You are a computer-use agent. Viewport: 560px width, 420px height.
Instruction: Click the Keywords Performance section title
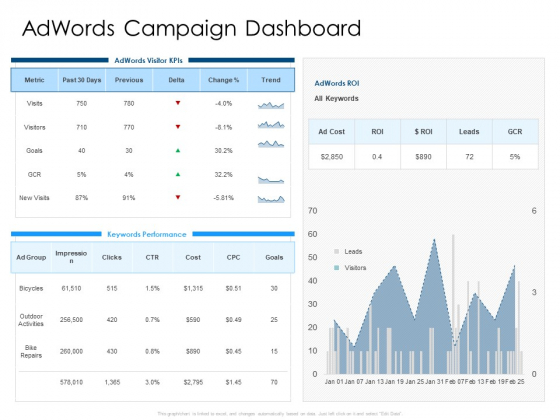[147, 234]
